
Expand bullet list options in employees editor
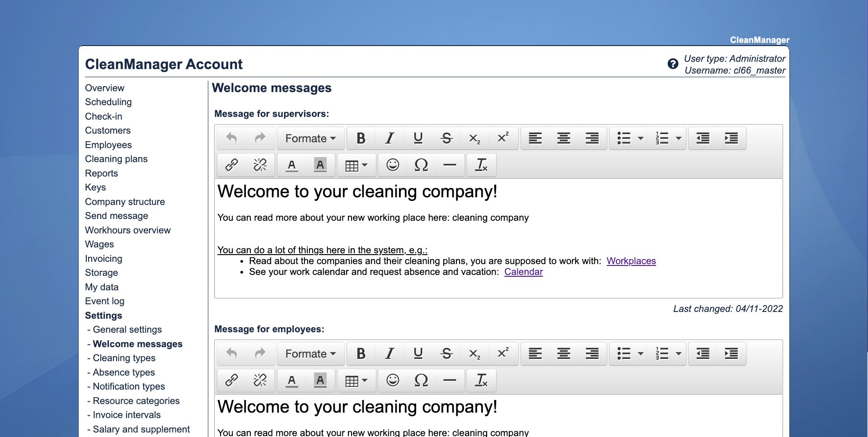[x=640, y=353]
